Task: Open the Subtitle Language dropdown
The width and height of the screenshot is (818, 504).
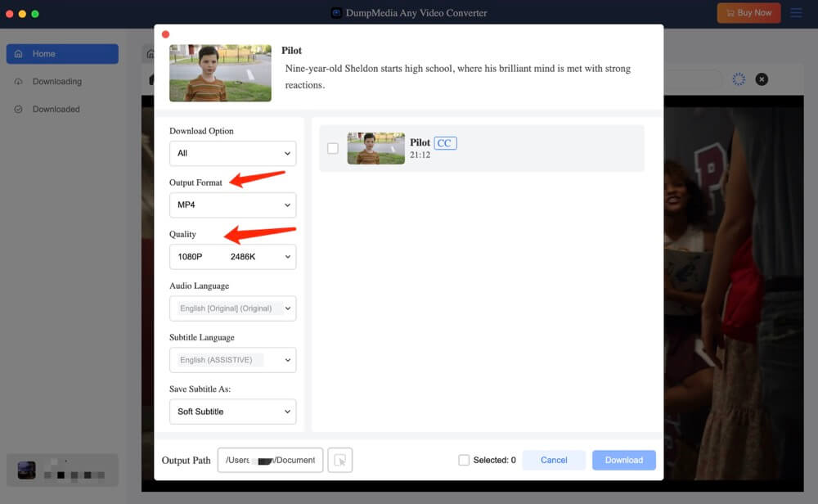Action: [232, 360]
